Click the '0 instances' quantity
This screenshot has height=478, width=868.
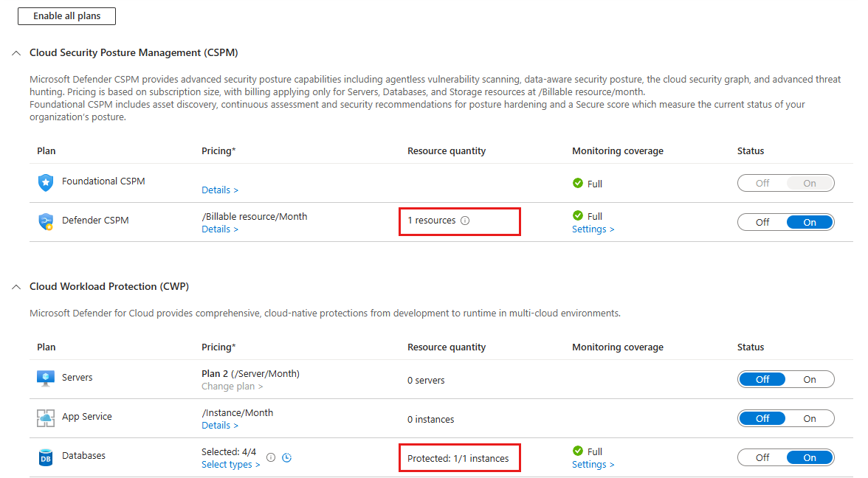(x=431, y=419)
